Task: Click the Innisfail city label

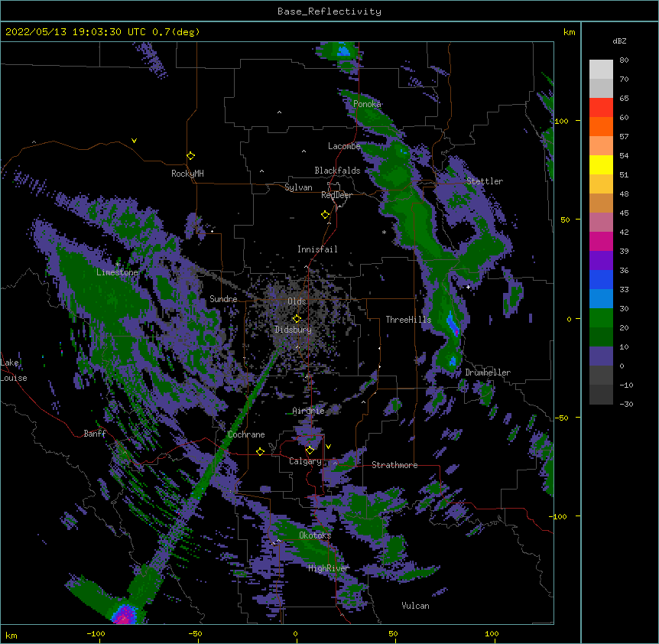Action: (x=317, y=249)
